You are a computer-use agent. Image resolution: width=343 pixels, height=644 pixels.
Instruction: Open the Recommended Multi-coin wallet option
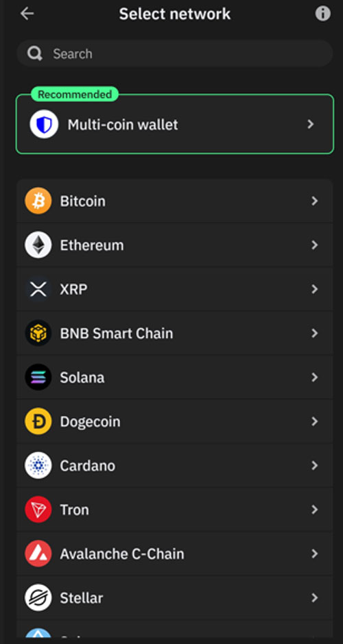pyautogui.click(x=175, y=124)
